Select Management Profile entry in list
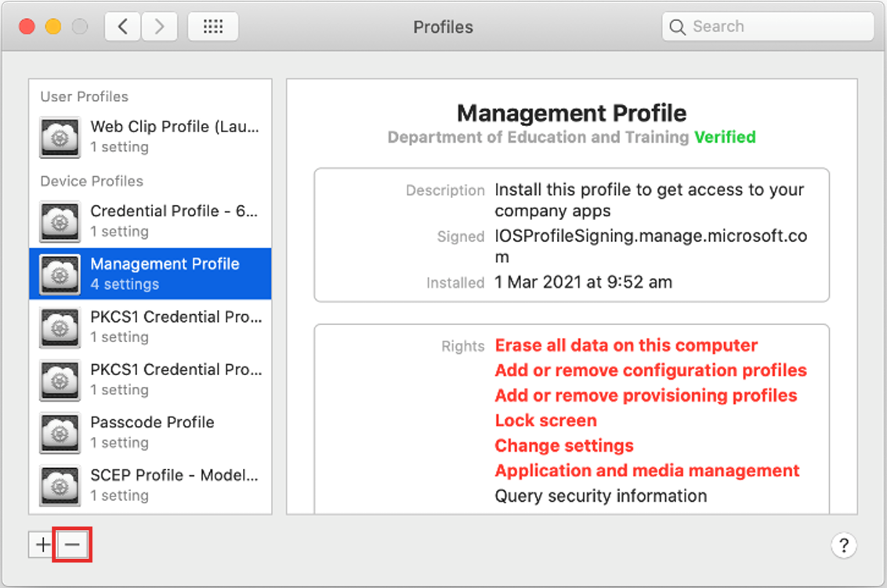The height and width of the screenshot is (588, 887). click(150, 274)
